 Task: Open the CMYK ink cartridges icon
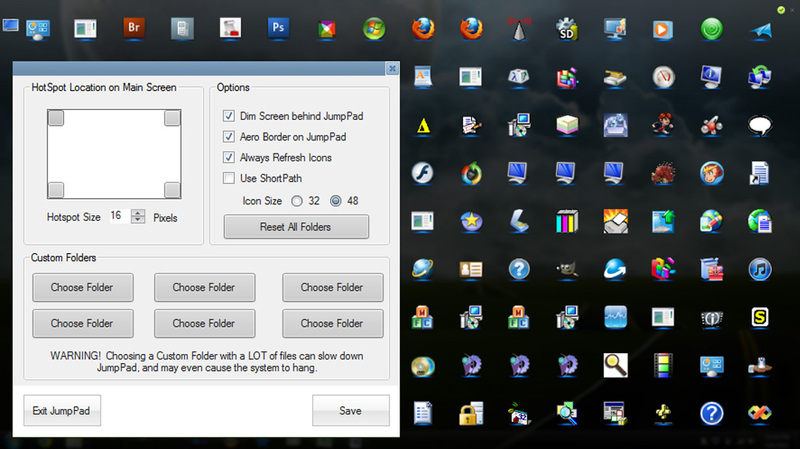click(566, 221)
